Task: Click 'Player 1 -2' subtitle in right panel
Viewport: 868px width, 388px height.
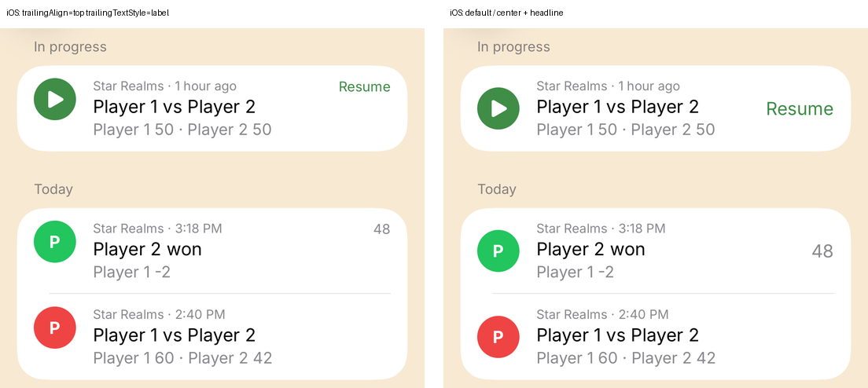Action: tap(575, 273)
